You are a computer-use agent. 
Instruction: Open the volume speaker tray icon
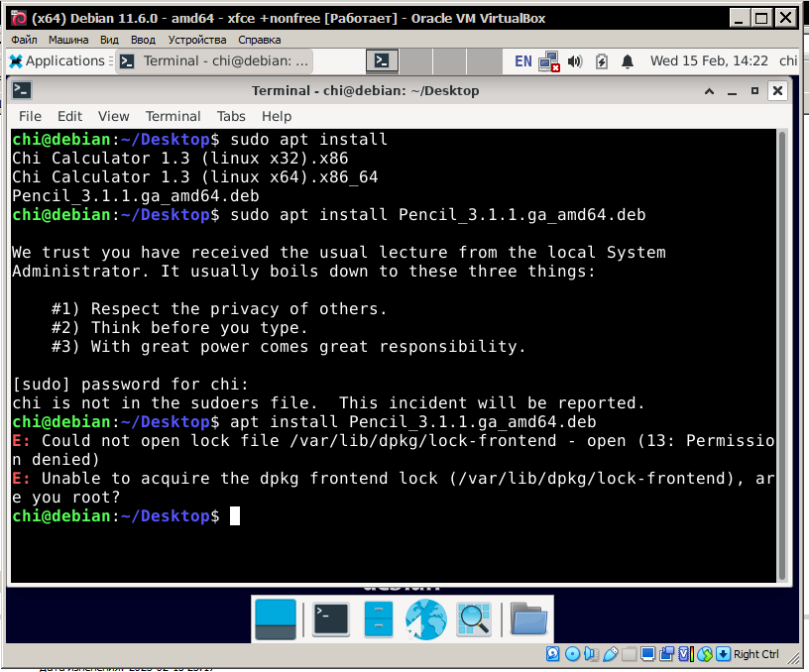click(575, 61)
